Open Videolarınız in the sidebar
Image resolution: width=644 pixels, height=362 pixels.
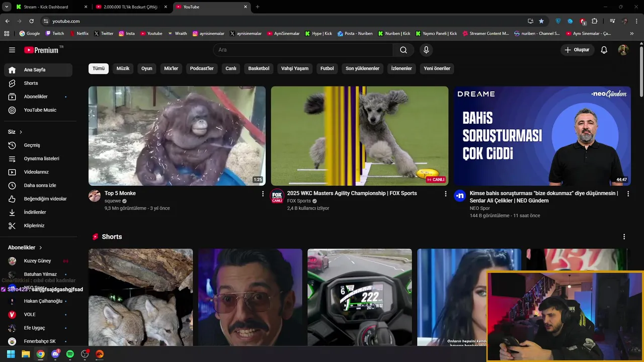[38, 172]
